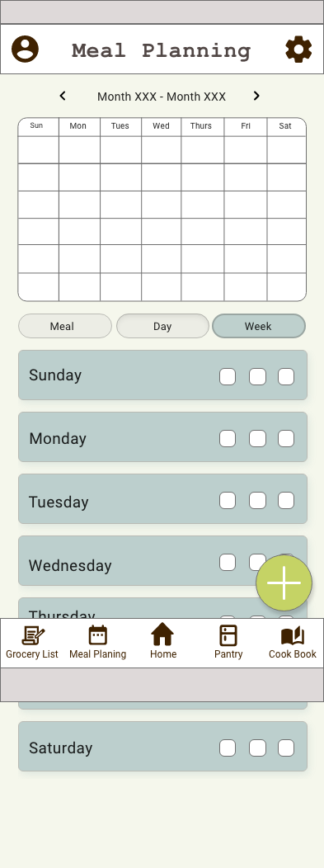This screenshot has width=324, height=868.
Task: Toggle the last checkbox for Tuesday
Action: (x=286, y=501)
